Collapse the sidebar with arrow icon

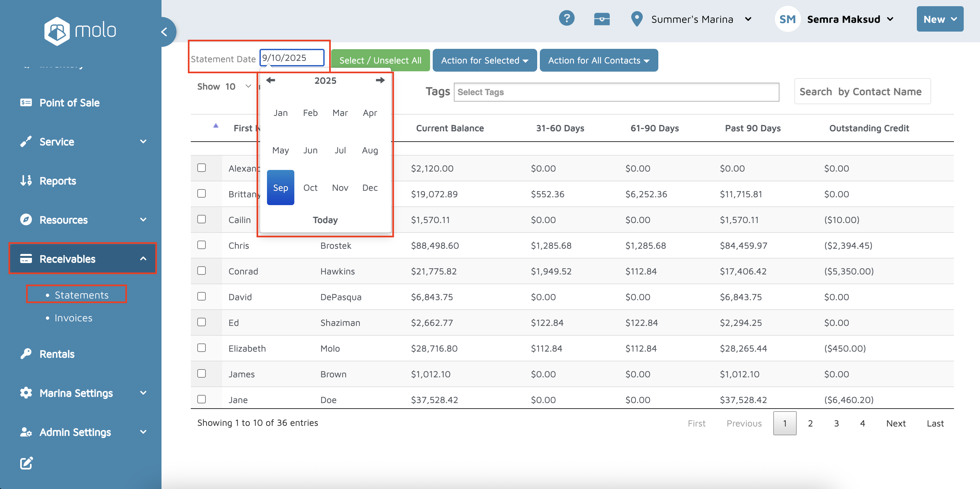click(164, 32)
